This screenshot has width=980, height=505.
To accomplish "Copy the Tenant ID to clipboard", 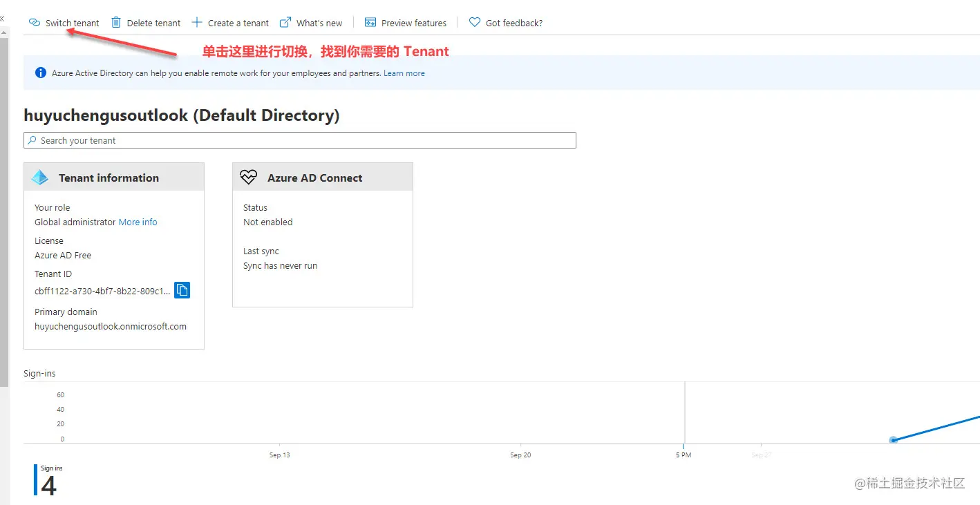I will (x=182, y=290).
